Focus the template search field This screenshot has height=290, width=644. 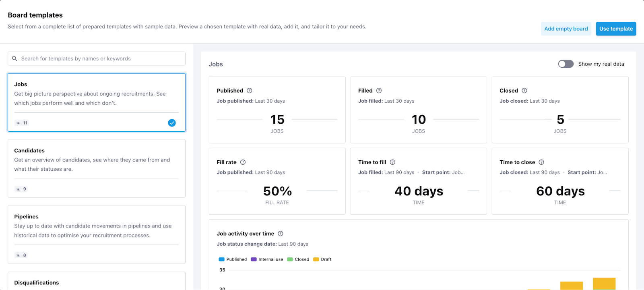pyautogui.click(x=101, y=58)
